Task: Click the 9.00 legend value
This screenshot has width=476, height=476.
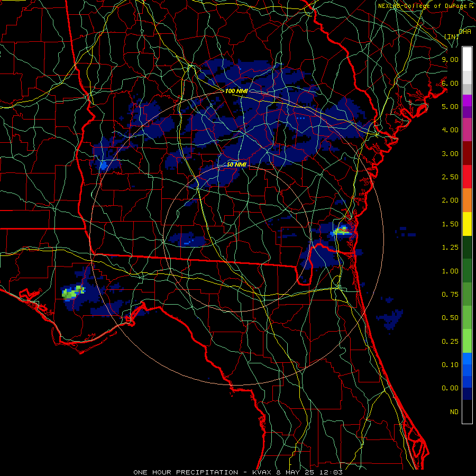Action: click(450, 59)
